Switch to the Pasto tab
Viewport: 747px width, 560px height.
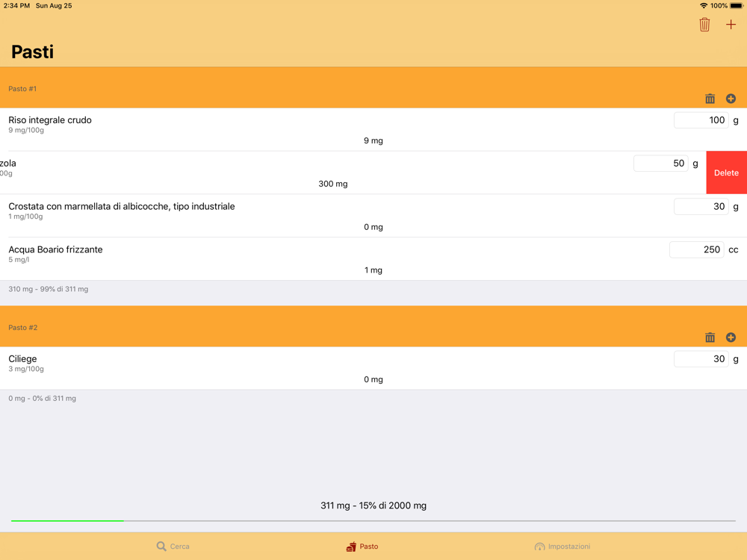pyautogui.click(x=362, y=547)
